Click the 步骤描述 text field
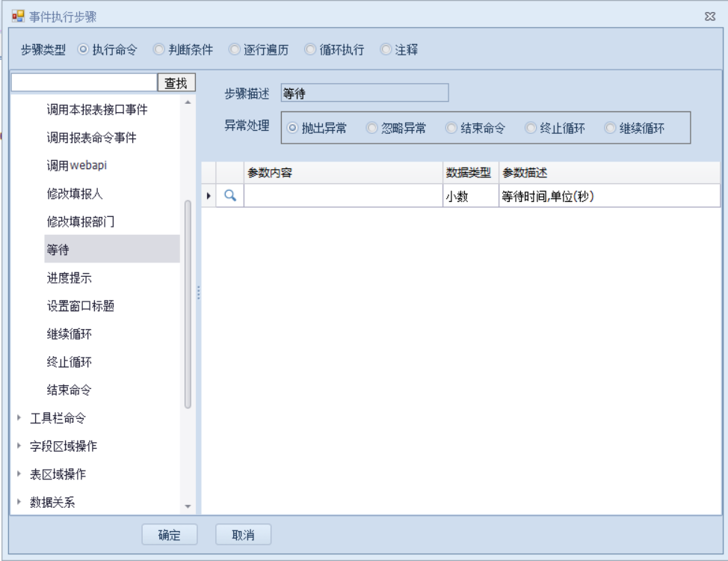 (364, 93)
